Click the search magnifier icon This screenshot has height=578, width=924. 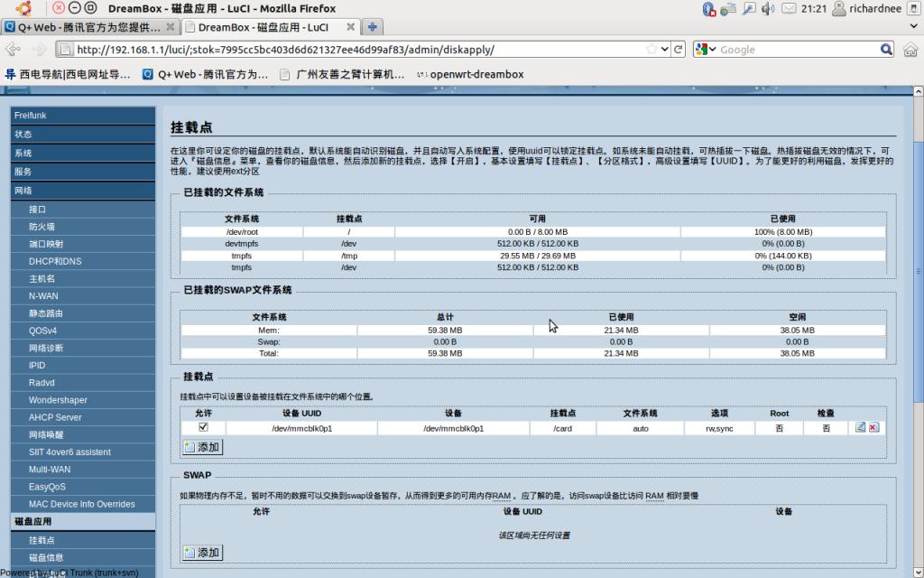click(886, 50)
